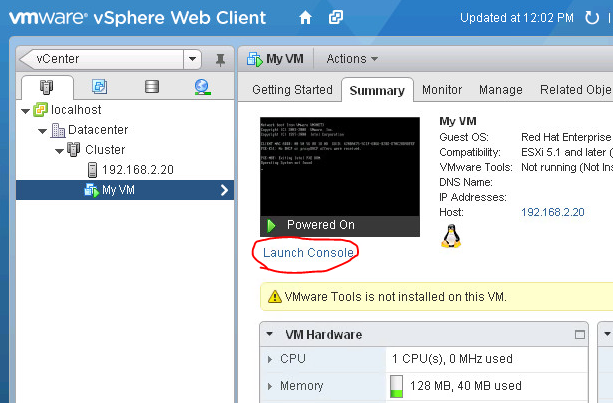This screenshot has height=403, width=613.
Task: Collapse the Cluster tree node
Action: (59, 151)
